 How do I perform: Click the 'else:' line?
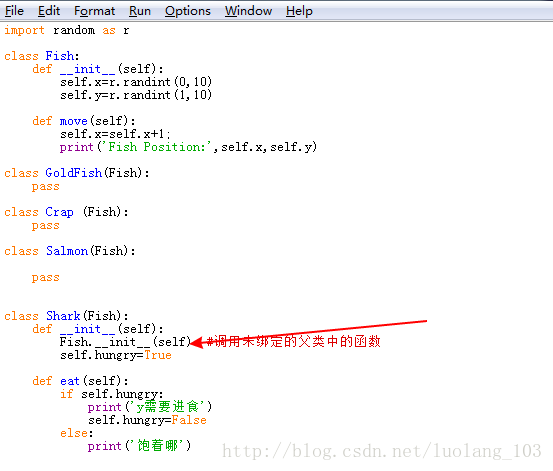coord(77,433)
